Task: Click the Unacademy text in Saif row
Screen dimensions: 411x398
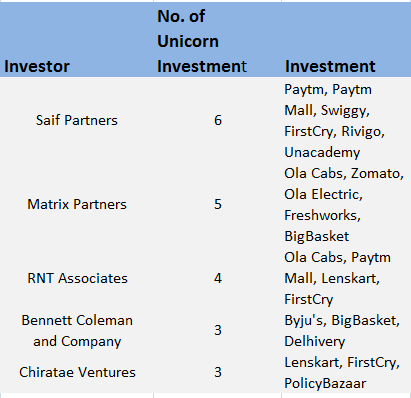Action: pyautogui.click(x=322, y=153)
